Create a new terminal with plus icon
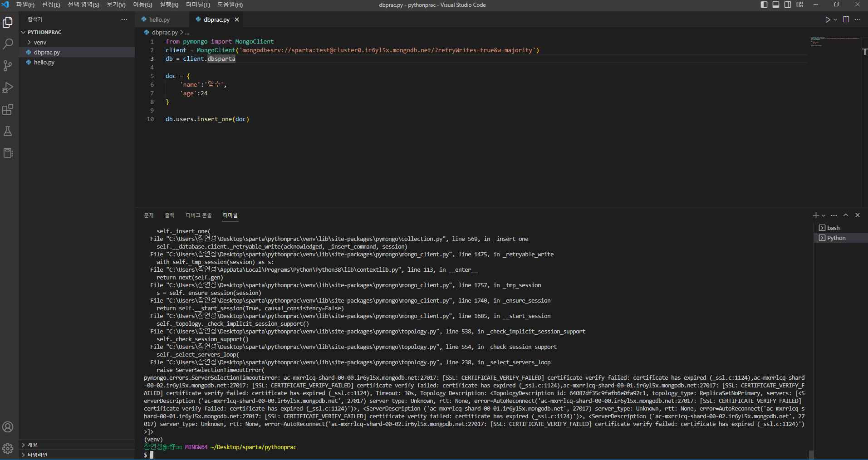 pos(816,215)
